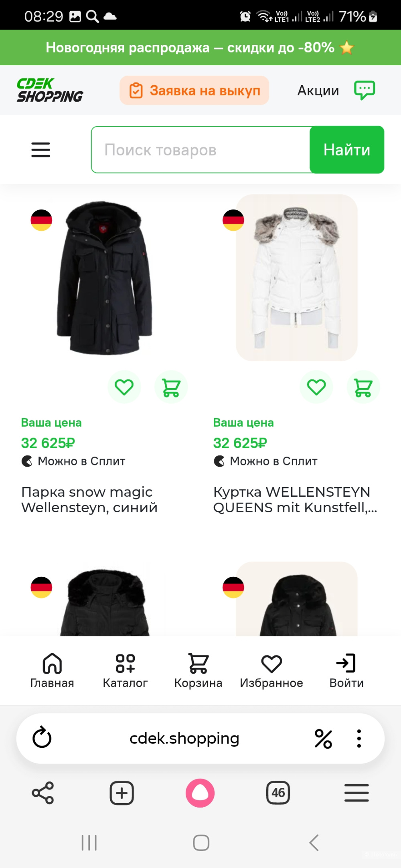
Task: Tap the CDEK Shopping logo
Action: click(x=50, y=90)
